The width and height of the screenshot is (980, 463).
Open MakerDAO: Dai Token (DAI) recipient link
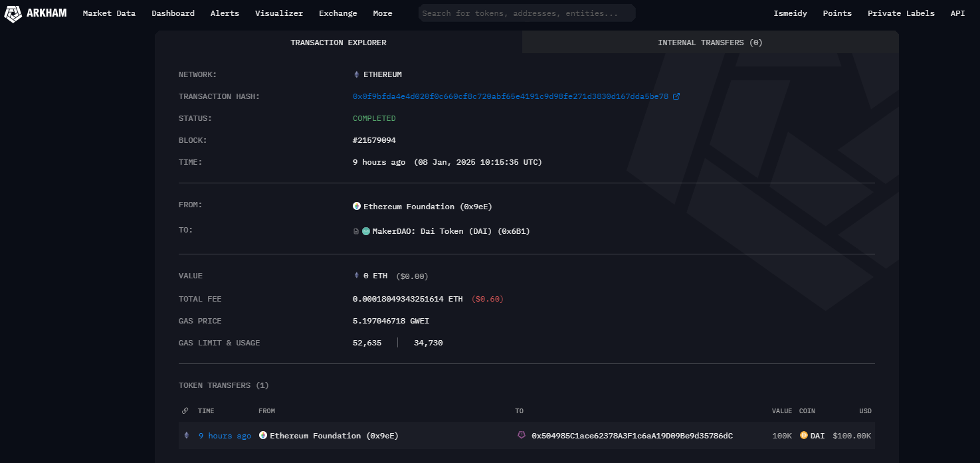451,231
